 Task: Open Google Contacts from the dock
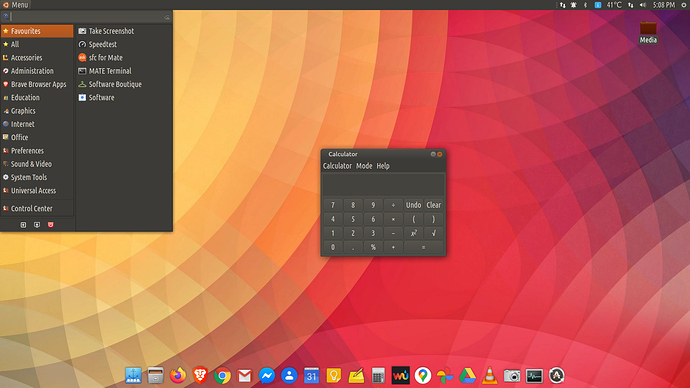tap(289, 375)
